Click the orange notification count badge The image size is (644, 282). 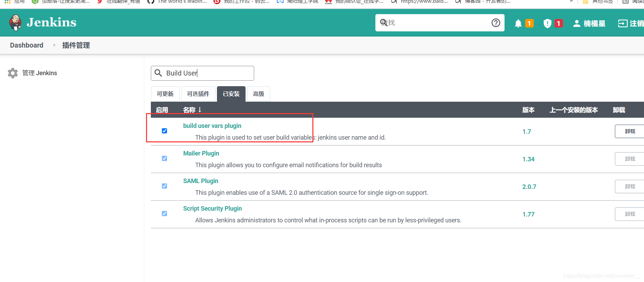pyautogui.click(x=529, y=23)
